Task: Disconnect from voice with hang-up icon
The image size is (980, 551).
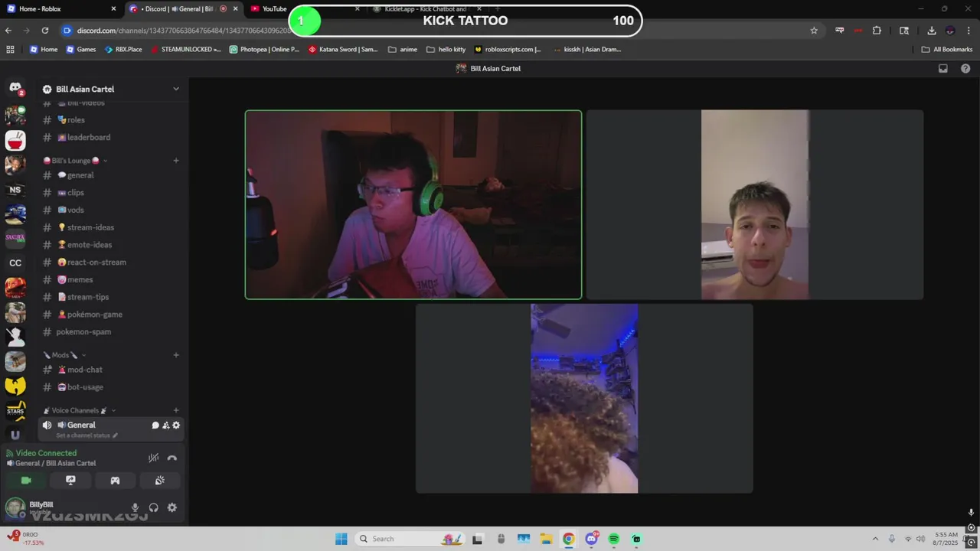Action: [x=172, y=458]
